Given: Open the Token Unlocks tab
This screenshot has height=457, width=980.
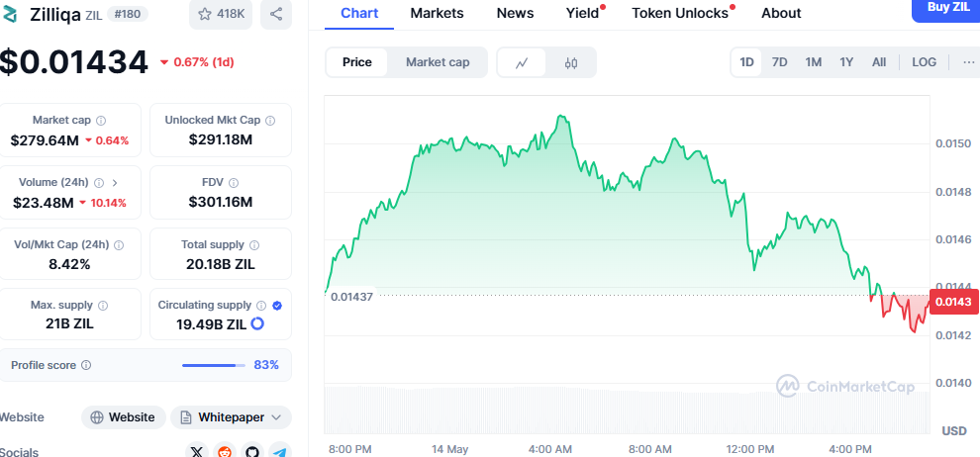Looking at the screenshot, I should click(681, 13).
